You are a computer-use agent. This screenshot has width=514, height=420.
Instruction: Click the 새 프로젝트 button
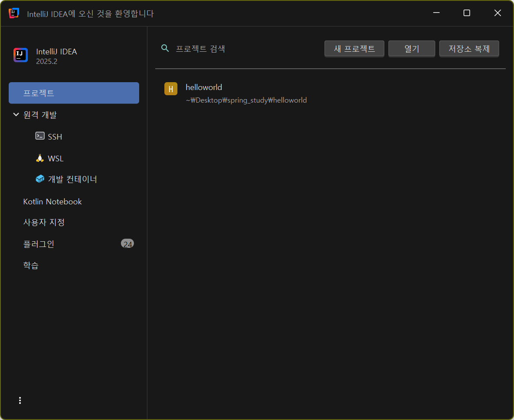pyautogui.click(x=354, y=49)
